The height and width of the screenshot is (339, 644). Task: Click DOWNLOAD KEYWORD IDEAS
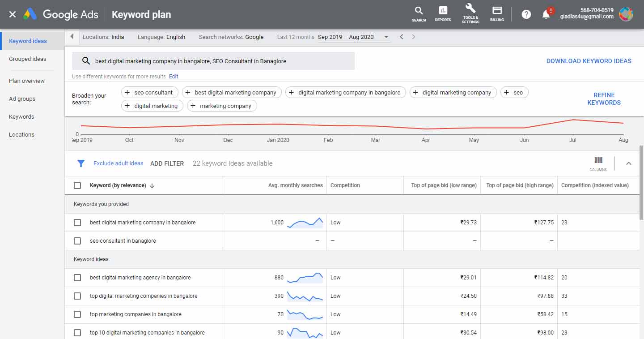point(589,61)
